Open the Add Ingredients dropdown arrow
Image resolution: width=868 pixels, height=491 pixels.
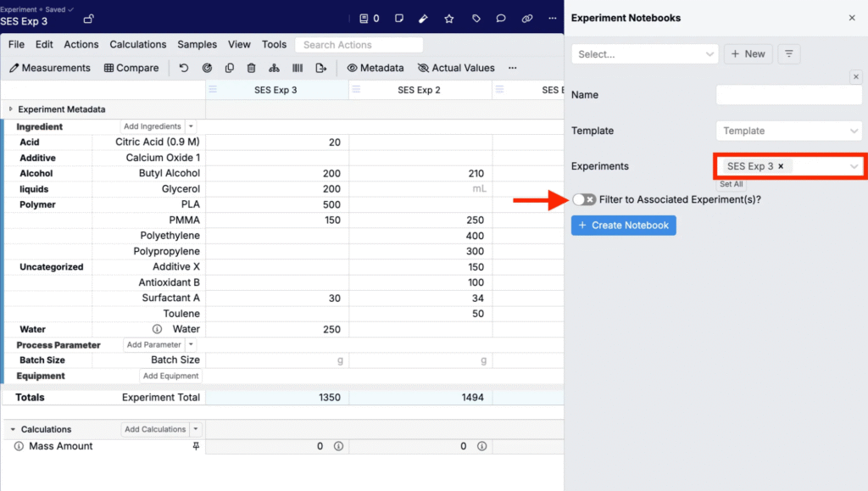191,126
